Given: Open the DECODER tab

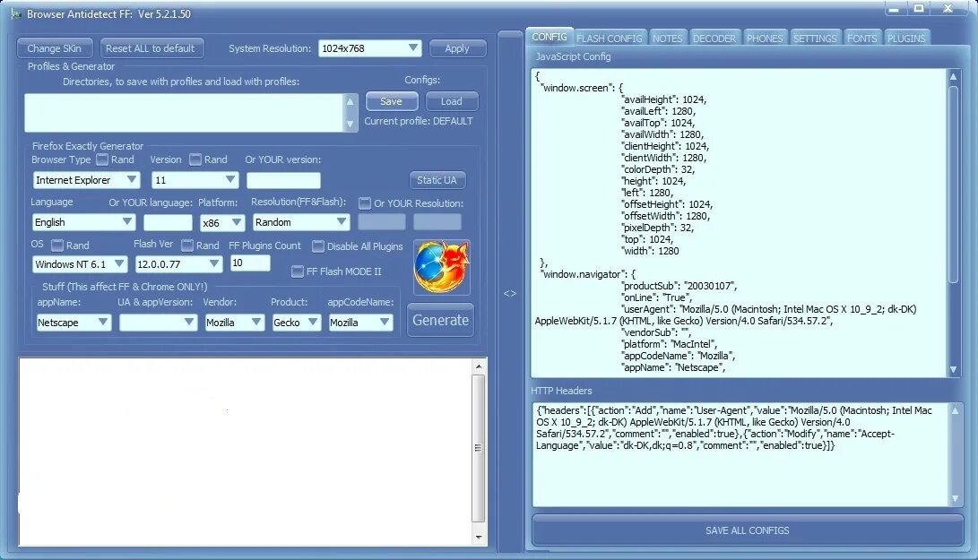Looking at the screenshot, I should [714, 38].
